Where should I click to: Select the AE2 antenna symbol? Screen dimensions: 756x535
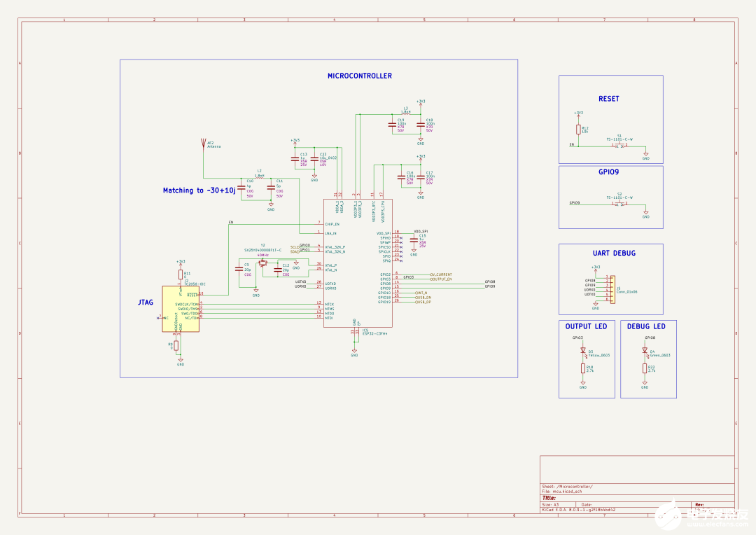pos(203,144)
